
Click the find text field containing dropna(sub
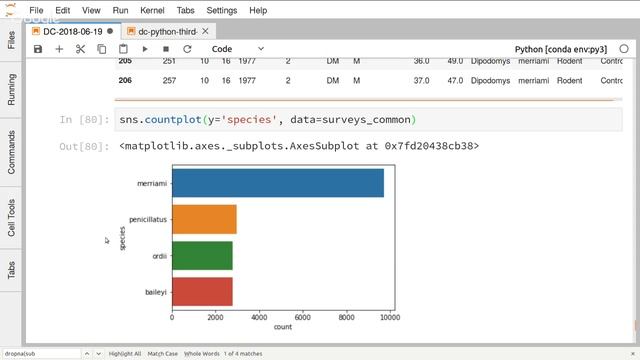coord(42,353)
